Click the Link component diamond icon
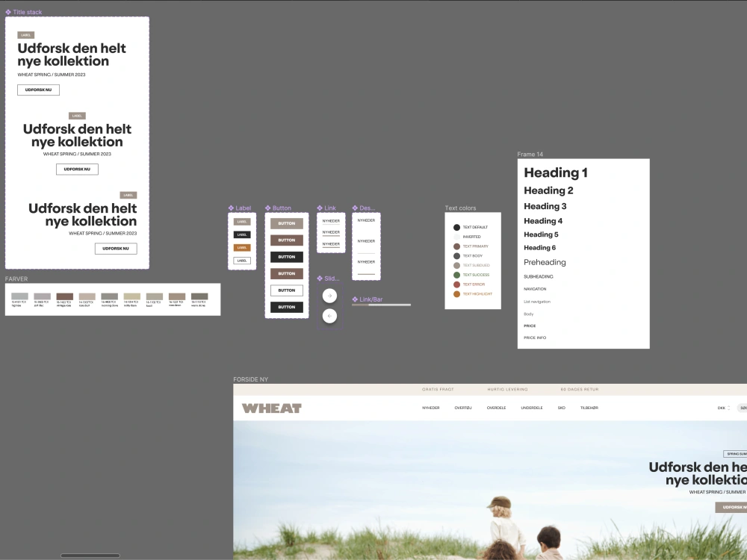The height and width of the screenshot is (560, 747). (x=320, y=208)
